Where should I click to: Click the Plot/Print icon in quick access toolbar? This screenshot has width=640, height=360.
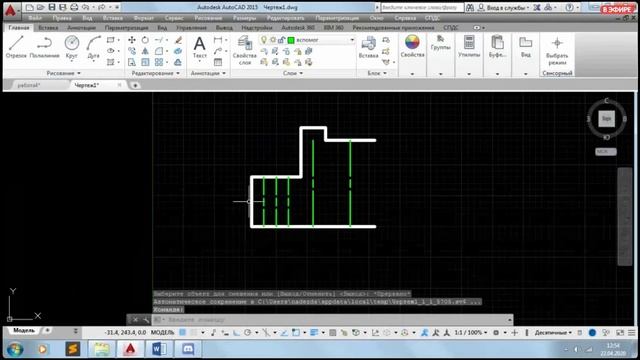[74, 7]
